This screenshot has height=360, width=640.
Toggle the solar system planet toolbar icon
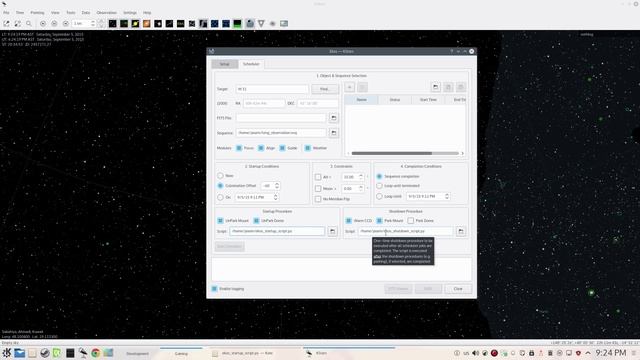(x=135, y=24)
